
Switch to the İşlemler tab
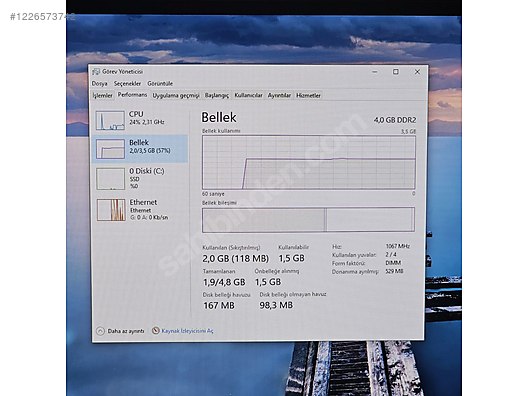(x=103, y=96)
